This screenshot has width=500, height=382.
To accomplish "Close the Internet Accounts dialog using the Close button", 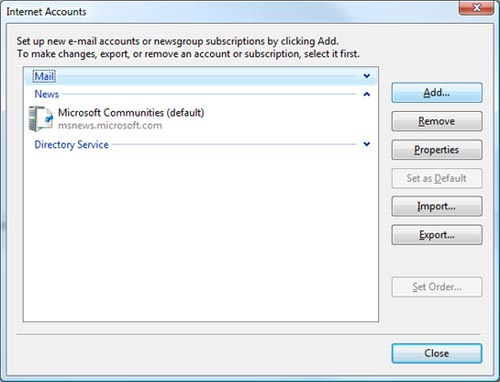I will [437, 353].
